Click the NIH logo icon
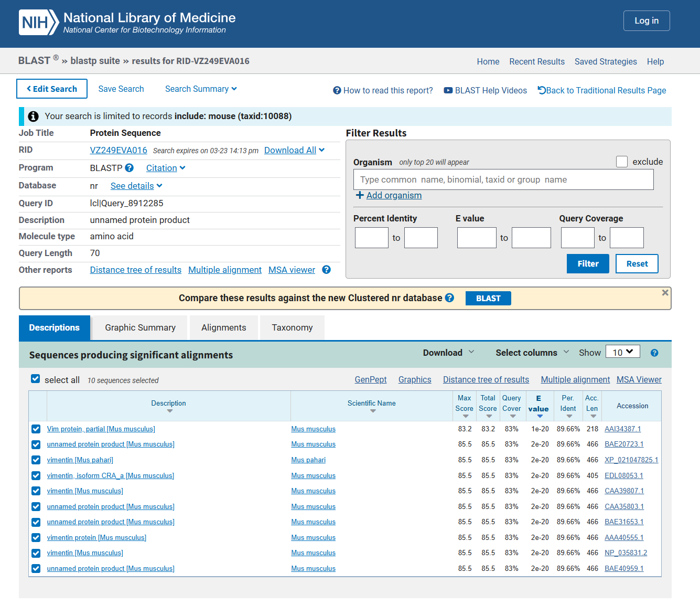Screen dimensions: 700x605 [x=38, y=23]
